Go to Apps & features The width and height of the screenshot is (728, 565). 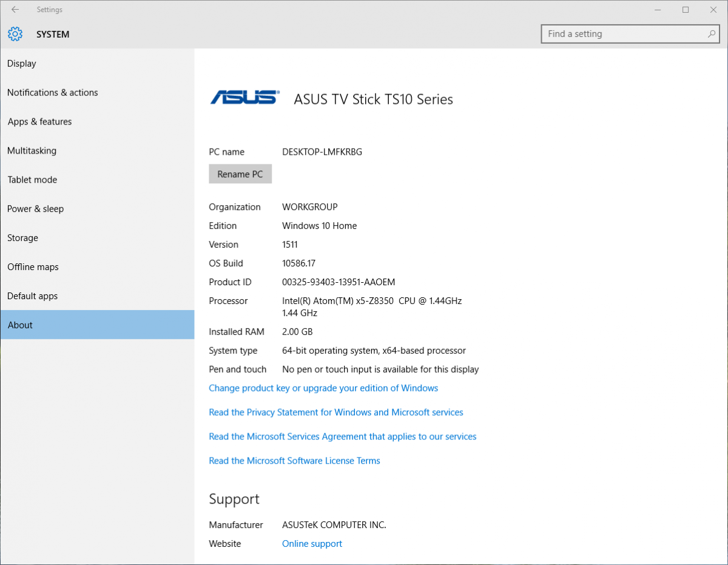[x=97, y=122]
